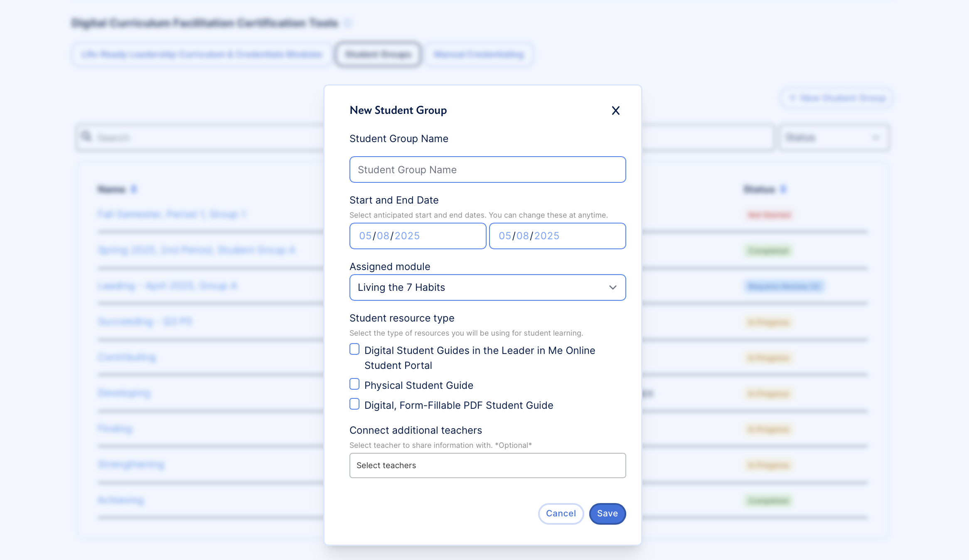Click the start date field
Screen dimensions: 969x560
[x=418, y=236]
